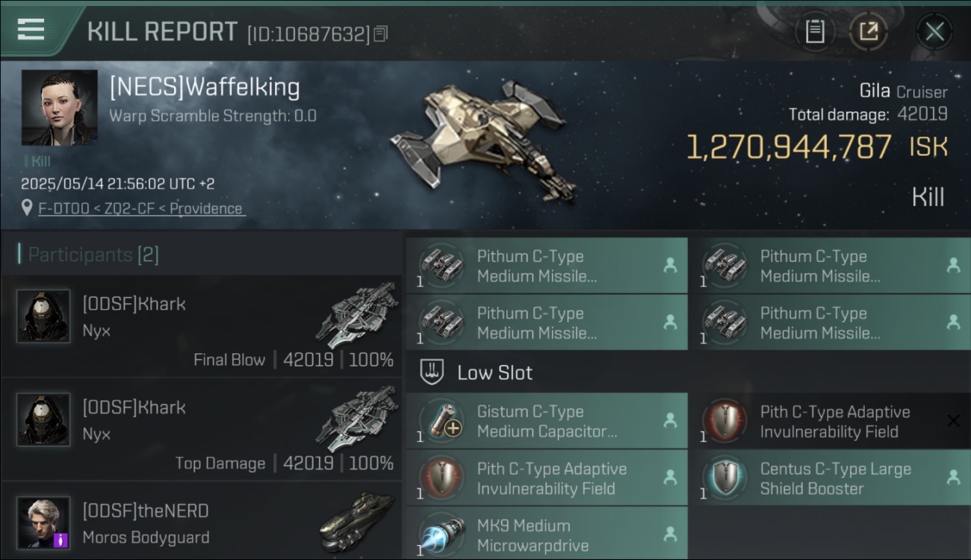Click theNERD's character portrait
Image resolution: width=971 pixels, height=560 pixels.
[x=43, y=523]
